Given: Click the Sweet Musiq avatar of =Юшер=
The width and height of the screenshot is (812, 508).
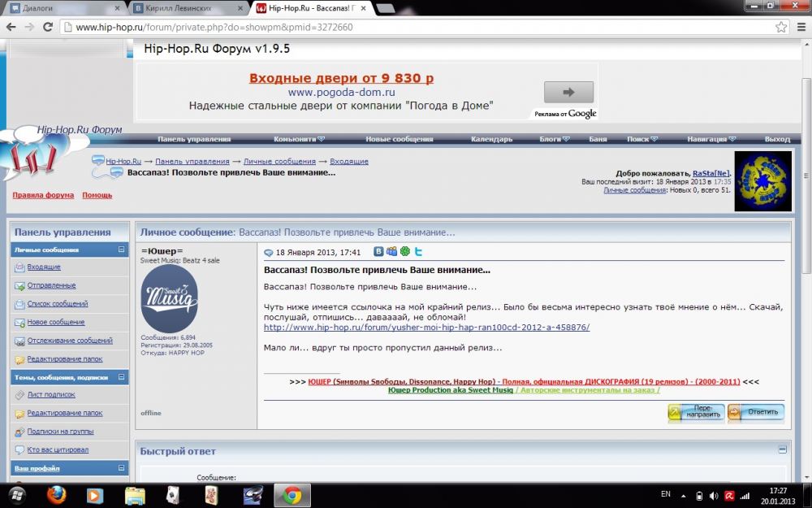Looking at the screenshot, I should (x=169, y=298).
